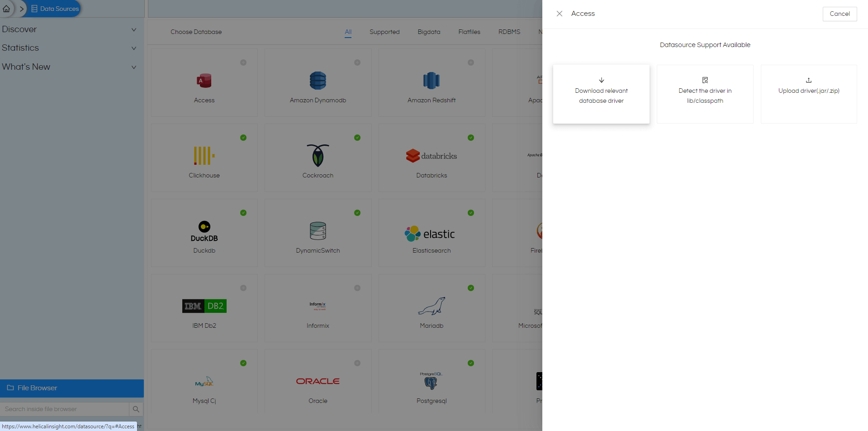Select the Amazon Dynamodb icon
Screen dimensions: 868x431
318,81
